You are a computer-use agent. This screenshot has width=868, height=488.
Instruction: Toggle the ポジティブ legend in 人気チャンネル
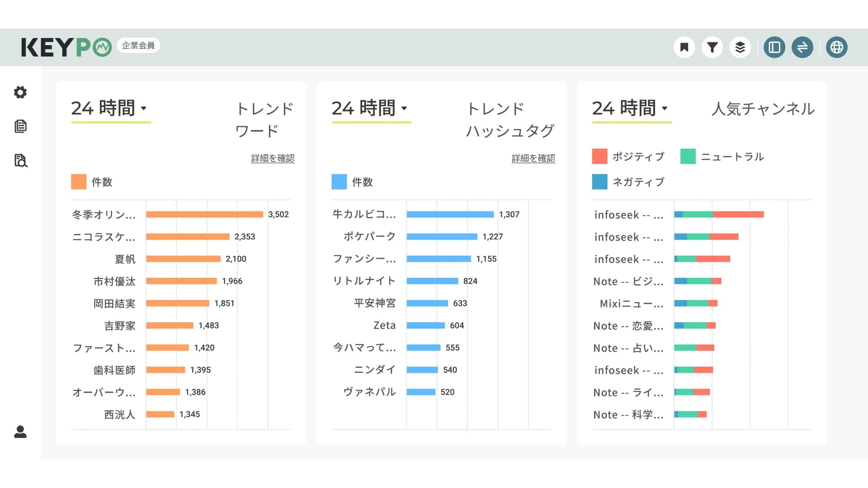[x=628, y=156]
